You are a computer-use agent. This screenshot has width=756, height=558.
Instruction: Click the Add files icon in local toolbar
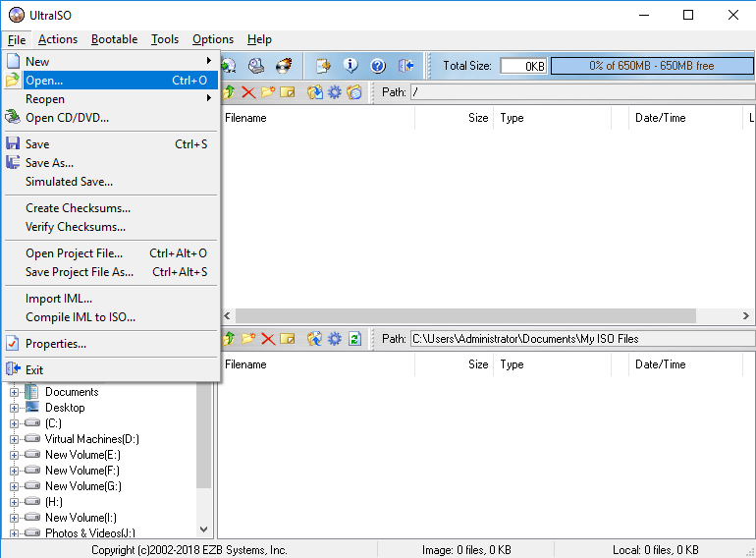pos(315,339)
